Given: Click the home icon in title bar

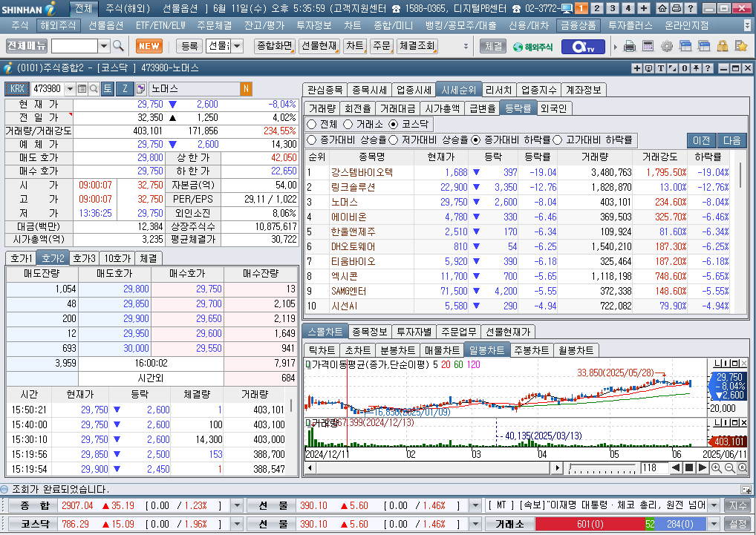Looking at the screenshot, I should tap(662, 8).
